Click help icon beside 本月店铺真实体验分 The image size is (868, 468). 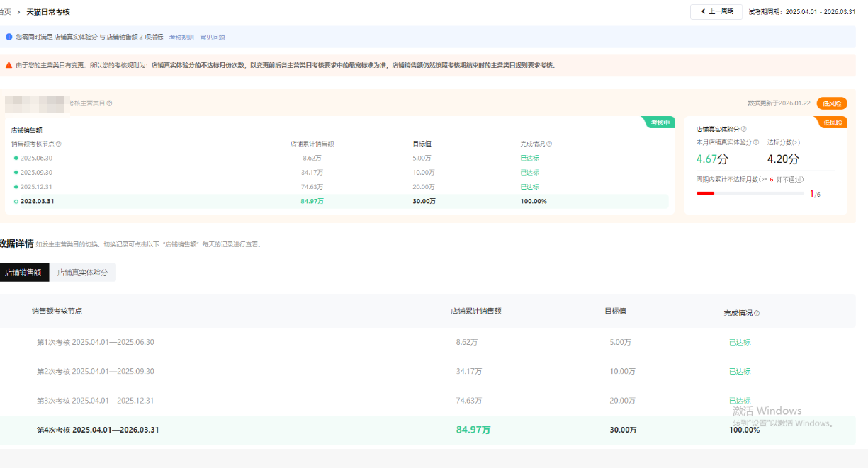(756, 143)
